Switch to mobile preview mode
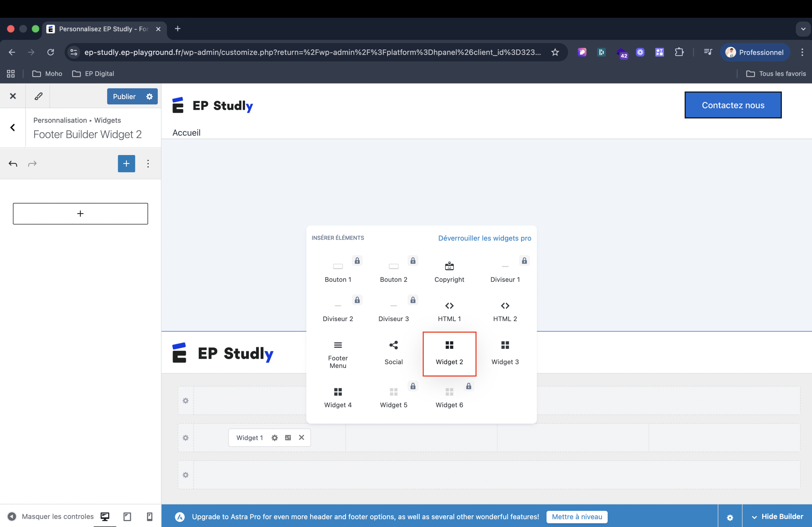 click(149, 516)
